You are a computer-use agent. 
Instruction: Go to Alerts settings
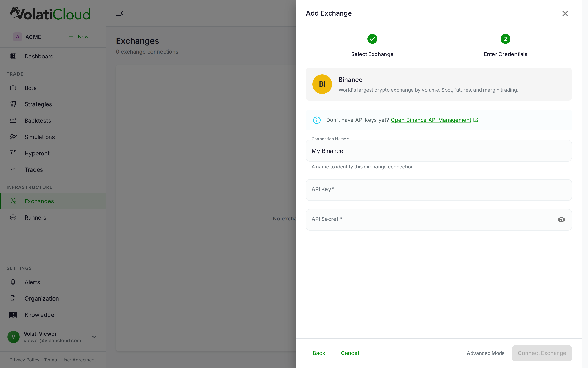click(53, 282)
